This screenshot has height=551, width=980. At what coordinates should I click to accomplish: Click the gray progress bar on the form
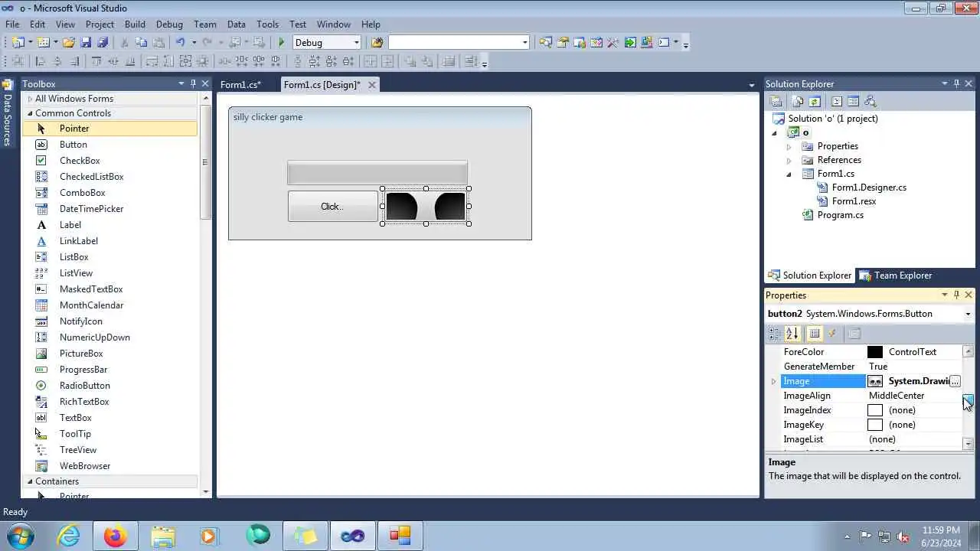pos(377,173)
